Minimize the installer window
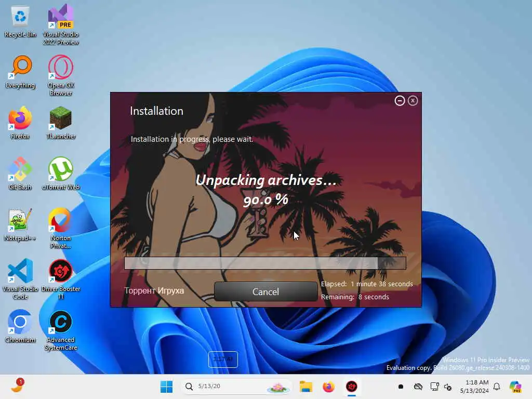The width and height of the screenshot is (532, 399). coord(400,101)
